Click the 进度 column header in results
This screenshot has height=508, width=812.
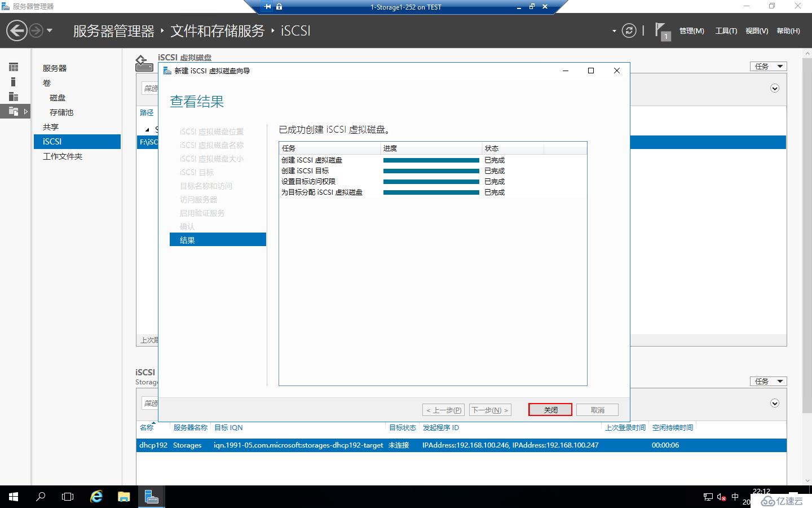coord(431,148)
